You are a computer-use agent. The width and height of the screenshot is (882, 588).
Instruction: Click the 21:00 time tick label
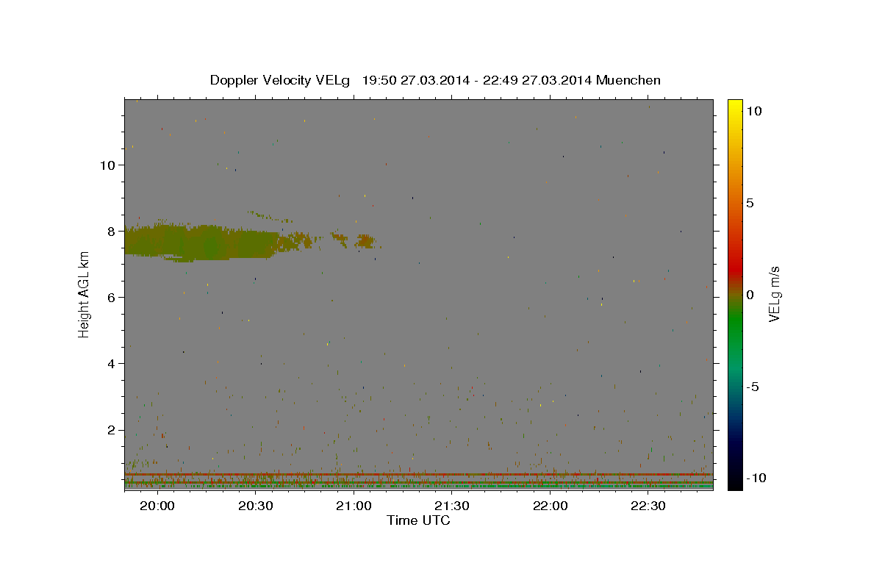pyautogui.click(x=353, y=506)
